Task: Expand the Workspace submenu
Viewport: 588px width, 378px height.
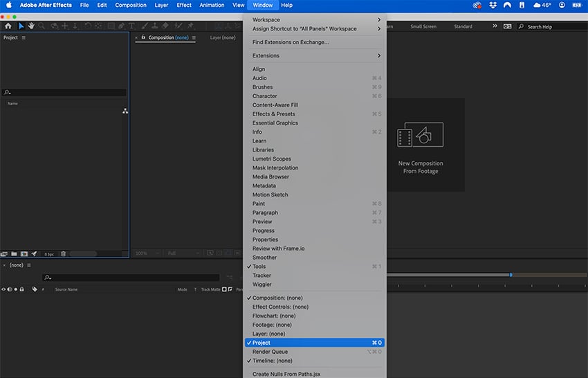Action: (x=314, y=20)
